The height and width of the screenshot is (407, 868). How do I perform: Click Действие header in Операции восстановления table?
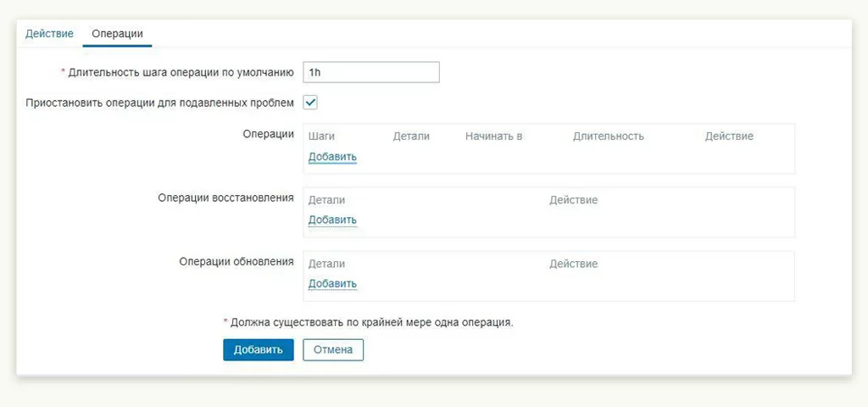pos(573,200)
